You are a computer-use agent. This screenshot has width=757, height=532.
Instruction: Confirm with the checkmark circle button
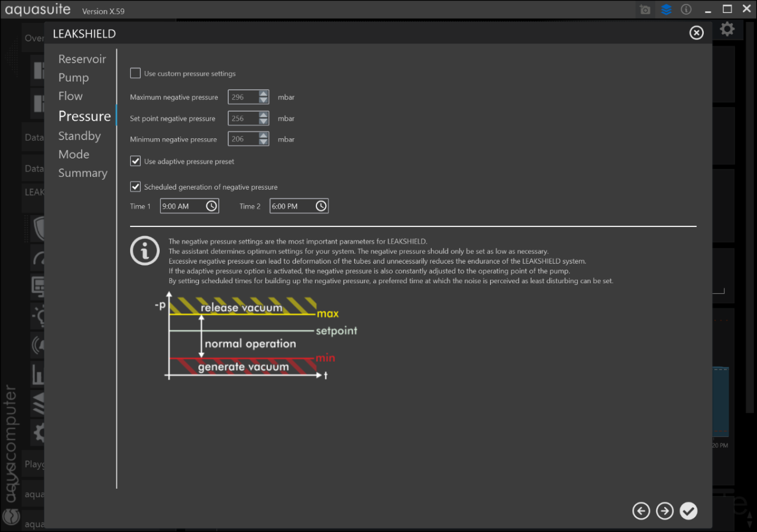click(688, 511)
